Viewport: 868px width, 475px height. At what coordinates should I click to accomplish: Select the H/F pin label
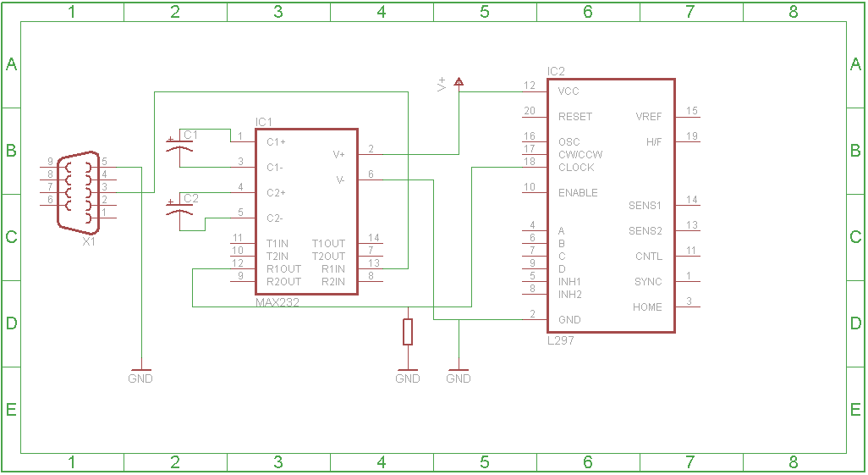[x=654, y=142]
